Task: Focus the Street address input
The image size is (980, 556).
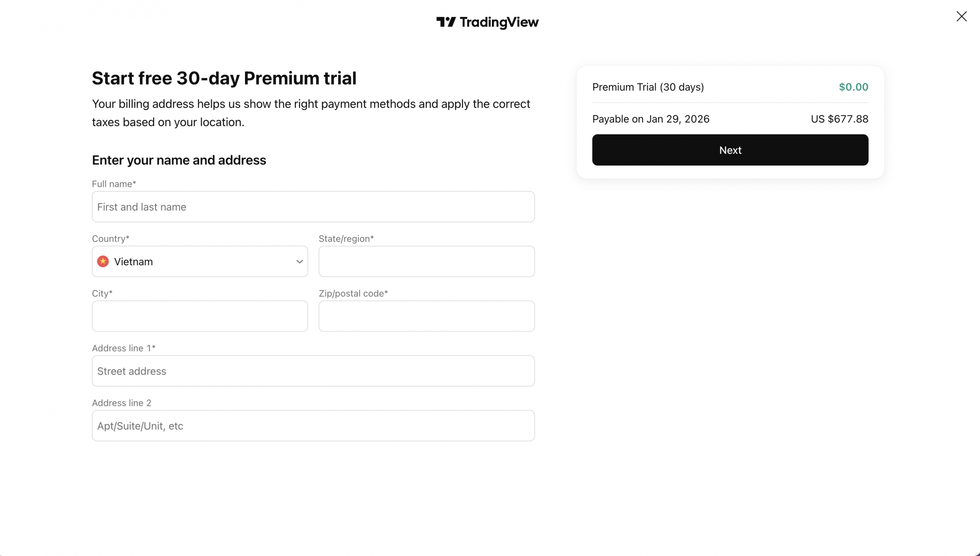Action: [313, 371]
